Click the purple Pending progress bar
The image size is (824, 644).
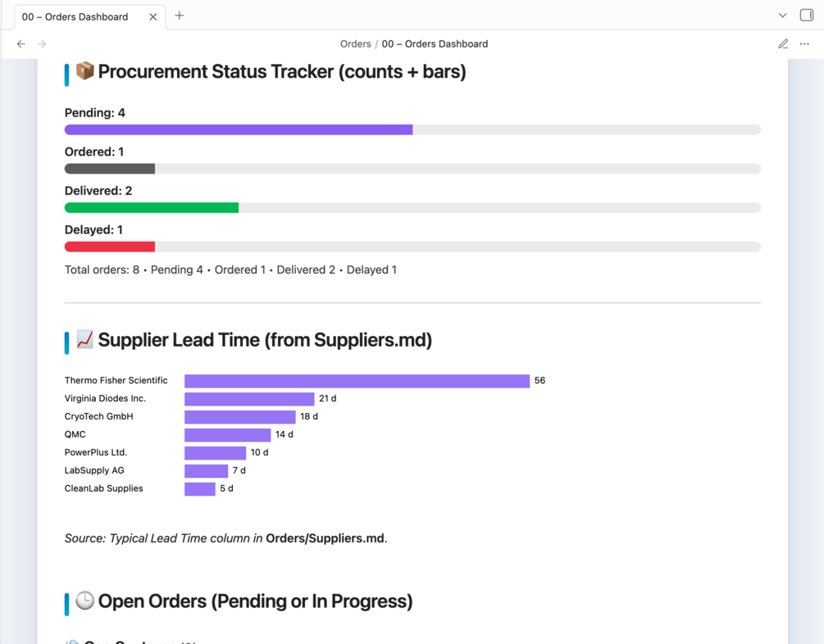pyautogui.click(x=239, y=129)
